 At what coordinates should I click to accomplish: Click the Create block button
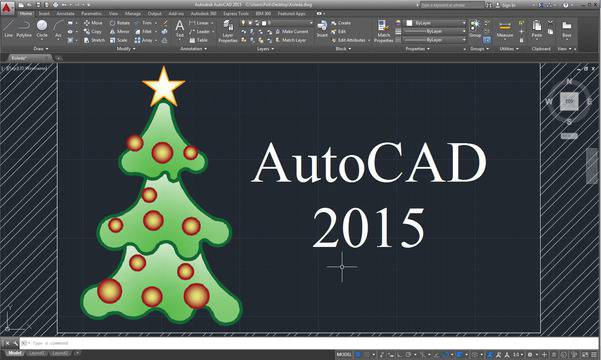coord(341,23)
